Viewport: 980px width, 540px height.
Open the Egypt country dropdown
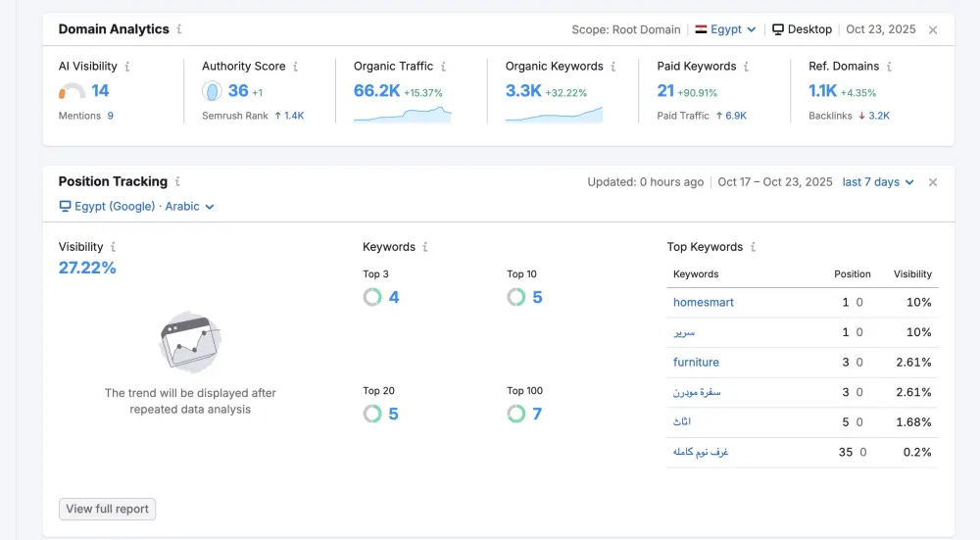pos(725,29)
